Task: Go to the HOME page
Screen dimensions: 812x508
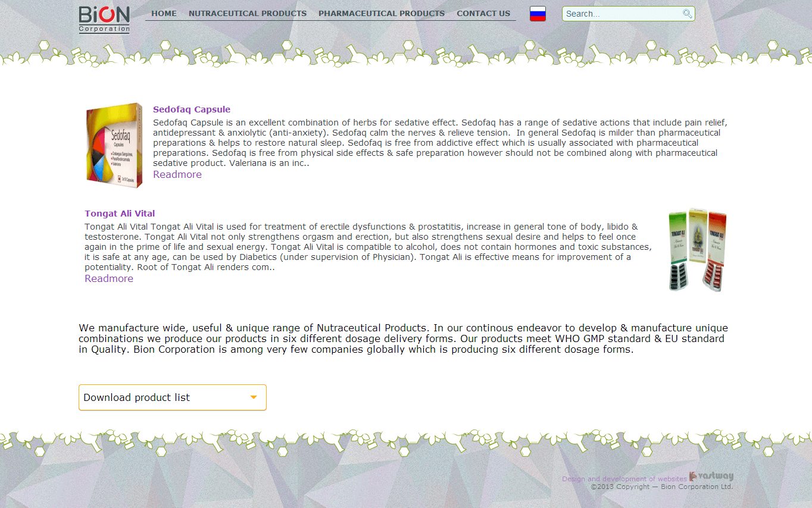Action: 164,13
